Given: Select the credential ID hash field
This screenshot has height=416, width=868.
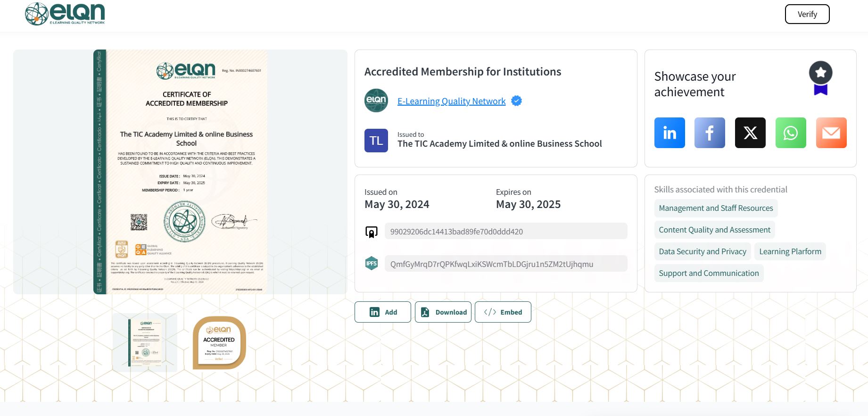Looking at the screenshot, I should 506,231.
